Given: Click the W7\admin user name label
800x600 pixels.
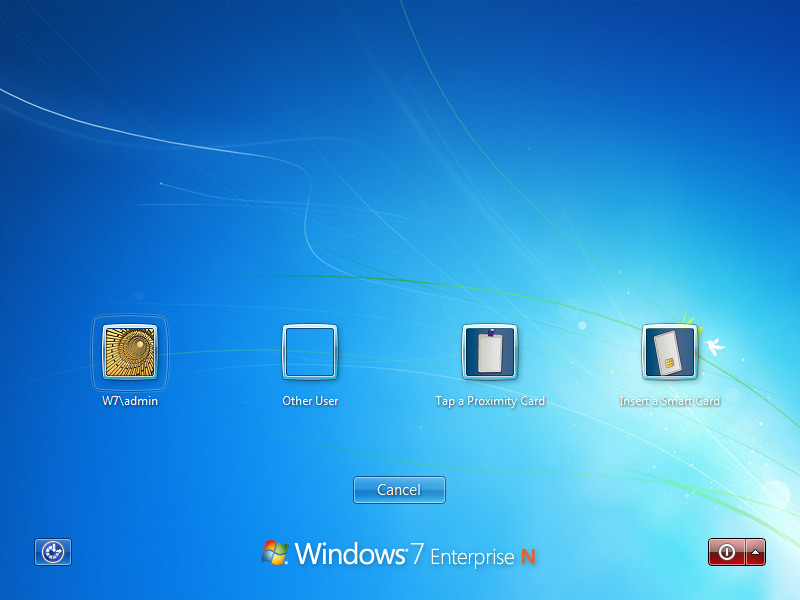Looking at the screenshot, I should pos(130,401).
